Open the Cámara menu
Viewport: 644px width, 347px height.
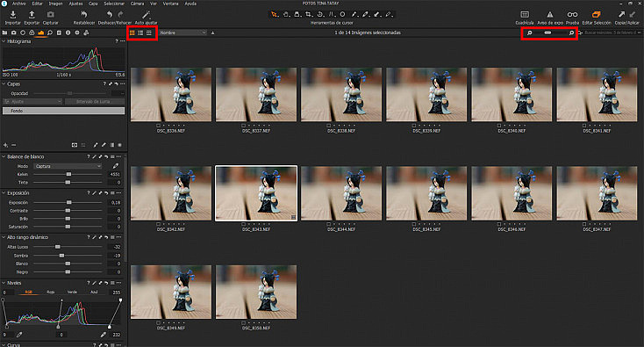click(x=137, y=4)
